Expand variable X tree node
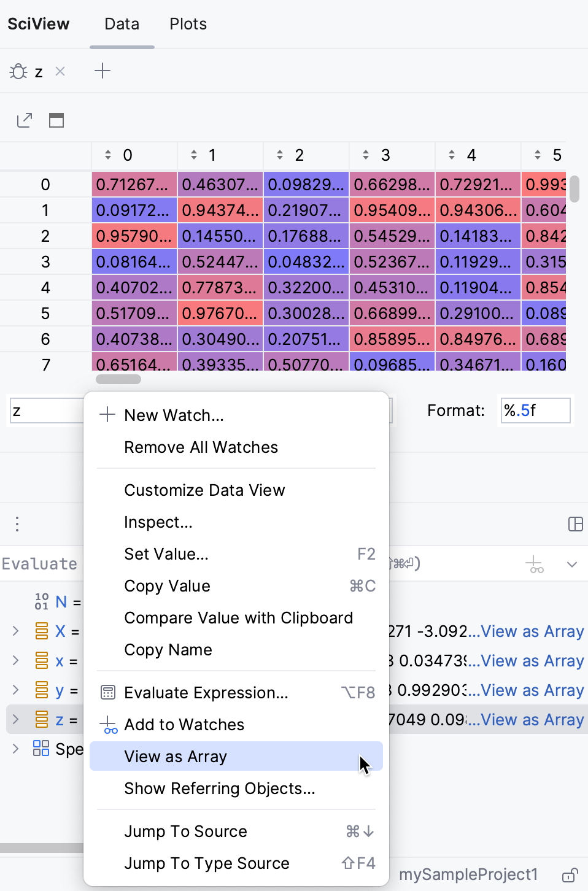Image resolution: width=588 pixels, height=891 pixels. coord(16,631)
